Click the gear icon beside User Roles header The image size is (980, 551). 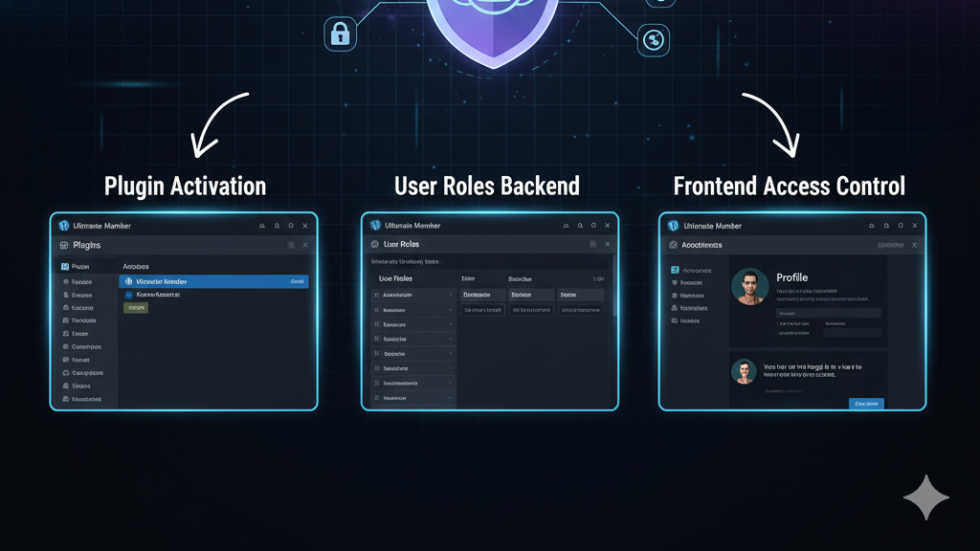pos(374,246)
